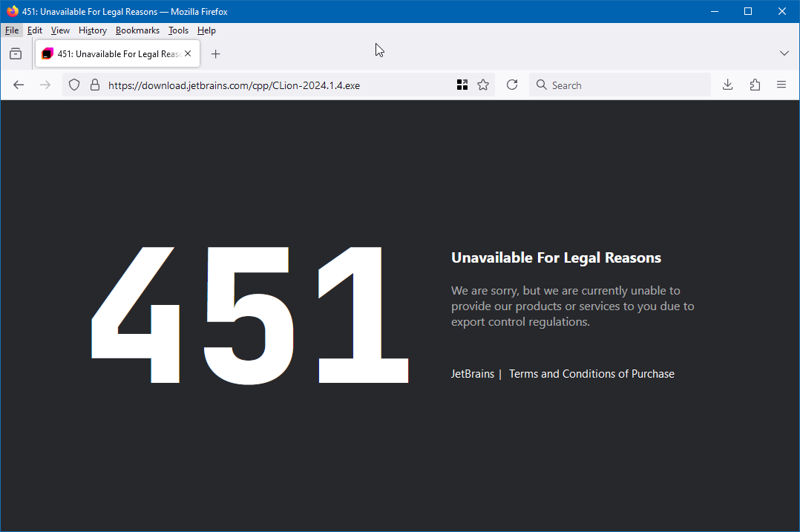Open the Tools menu
The image size is (800, 532).
pyautogui.click(x=178, y=30)
